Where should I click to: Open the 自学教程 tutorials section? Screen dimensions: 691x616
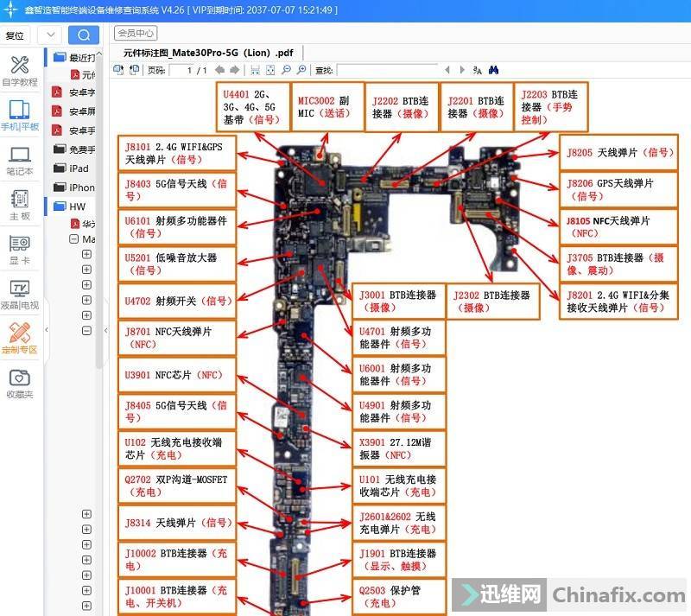pos(20,71)
